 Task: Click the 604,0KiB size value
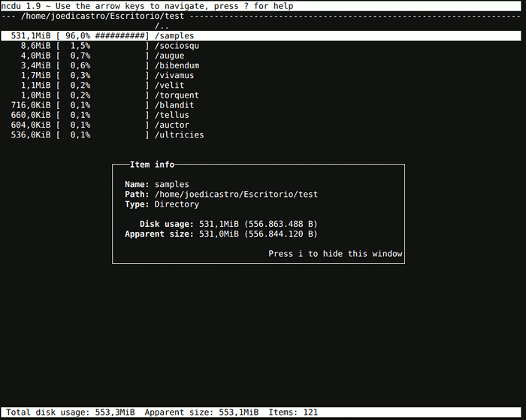pos(31,125)
